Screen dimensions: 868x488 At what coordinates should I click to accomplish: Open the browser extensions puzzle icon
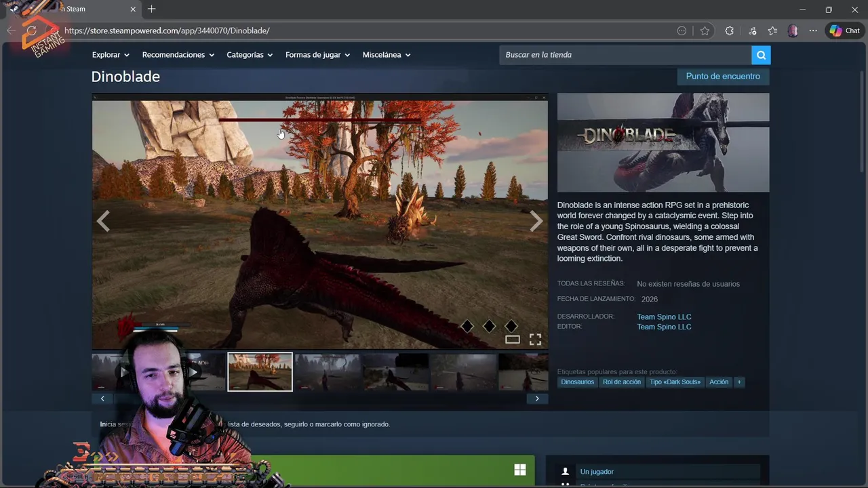(x=729, y=30)
